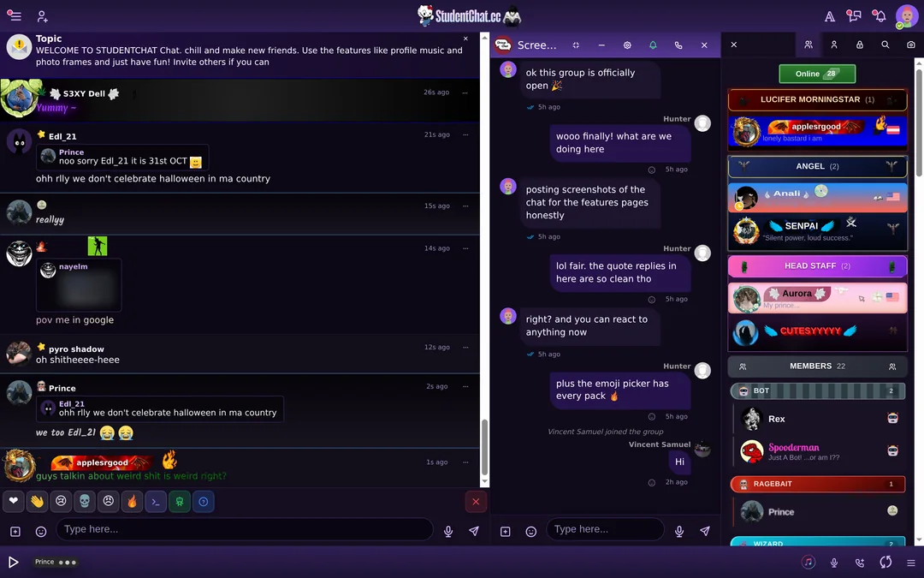Open the music note icon in bottom bar
The width and height of the screenshot is (924, 578).
808,562
